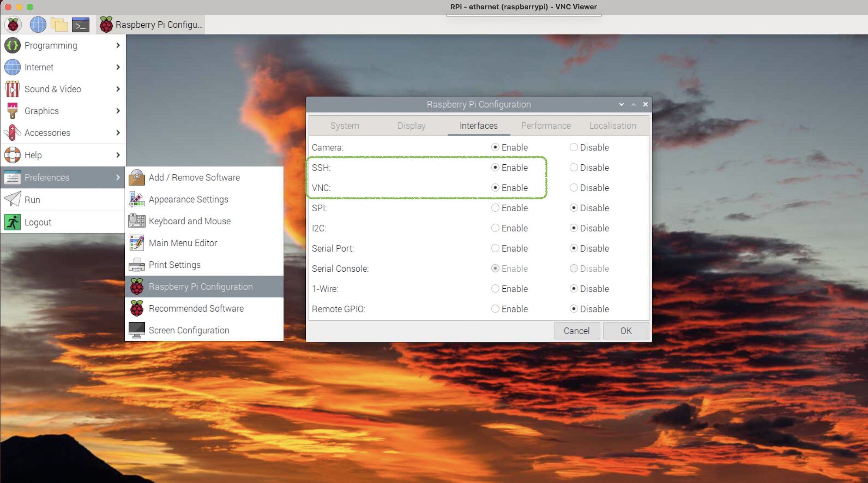Screen dimensions: 868x483
Task: Open Screen Configuration from Preferences
Action: pos(204,330)
